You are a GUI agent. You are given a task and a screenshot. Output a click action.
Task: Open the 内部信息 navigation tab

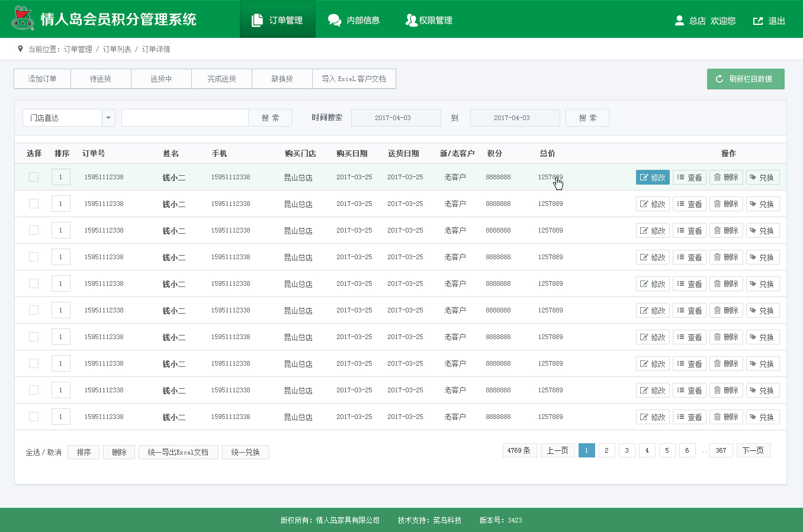click(x=354, y=20)
